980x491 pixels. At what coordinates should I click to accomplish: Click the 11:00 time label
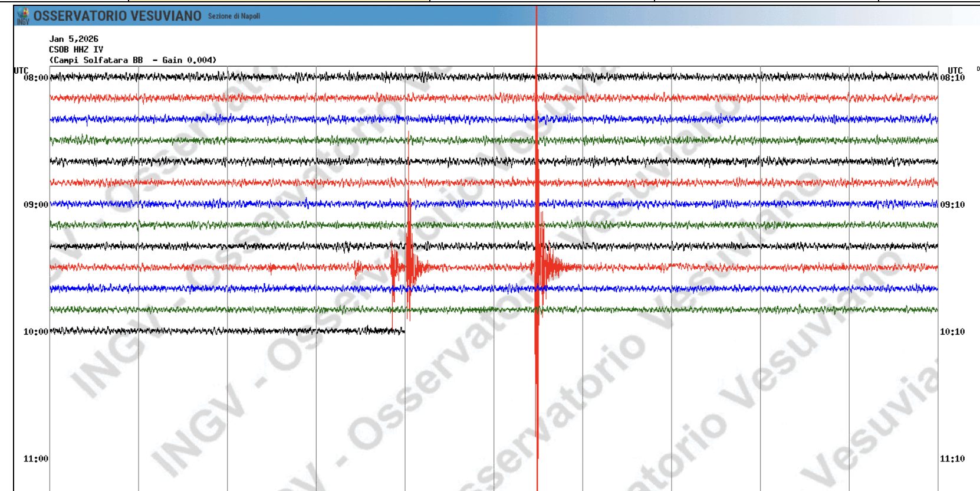(x=36, y=459)
